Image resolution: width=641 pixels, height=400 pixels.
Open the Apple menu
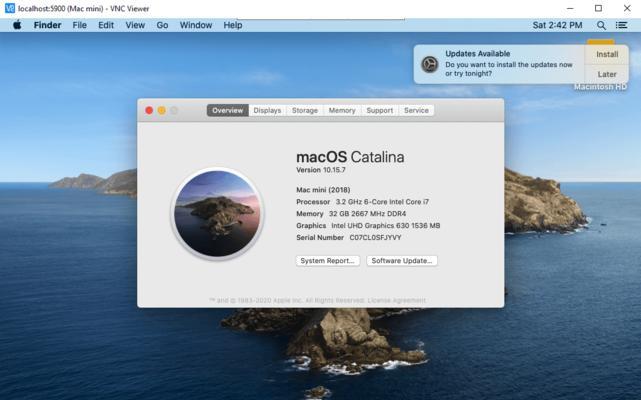(x=17, y=25)
